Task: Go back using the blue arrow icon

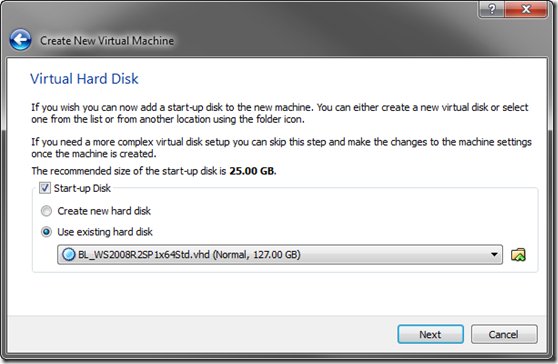Action: click(x=20, y=39)
